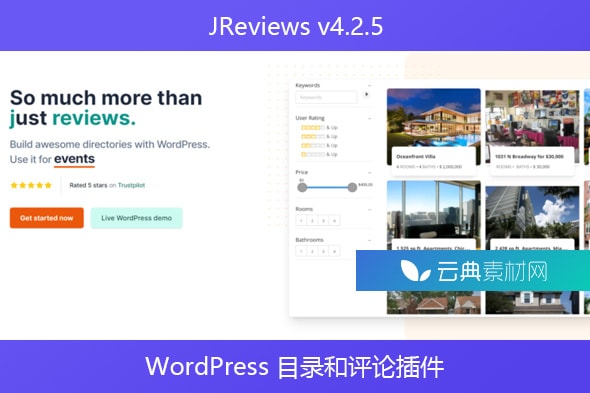The height and width of the screenshot is (393, 590).
Task: Open the 1,525 sq ft Apartments listing photo
Action: tap(433, 209)
